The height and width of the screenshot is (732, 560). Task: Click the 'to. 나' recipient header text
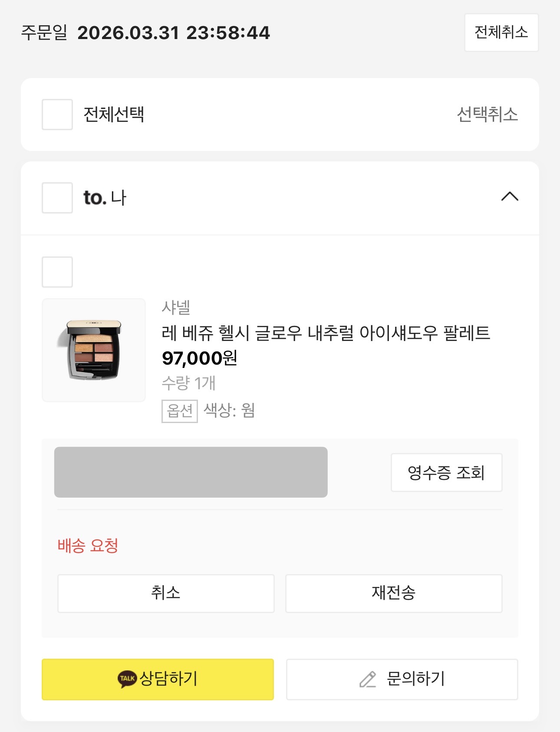click(x=105, y=198)
